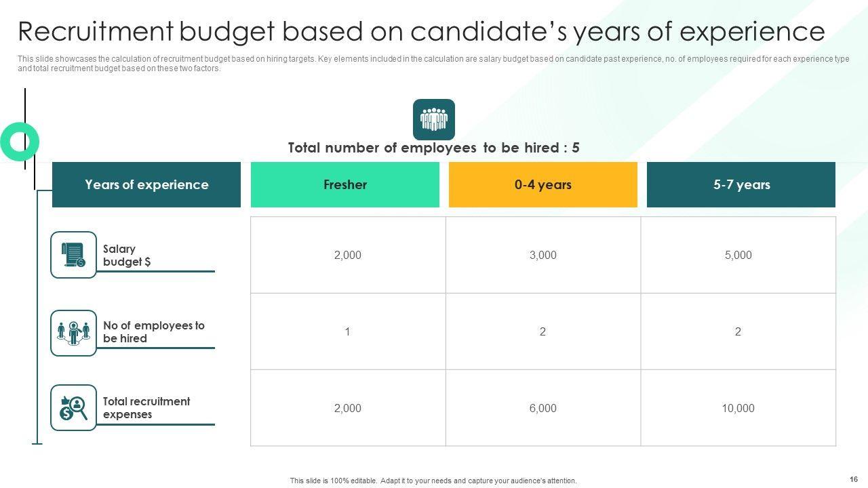Select the slide title text
This screenshot has height=488, width=868.
pos(421,32)
